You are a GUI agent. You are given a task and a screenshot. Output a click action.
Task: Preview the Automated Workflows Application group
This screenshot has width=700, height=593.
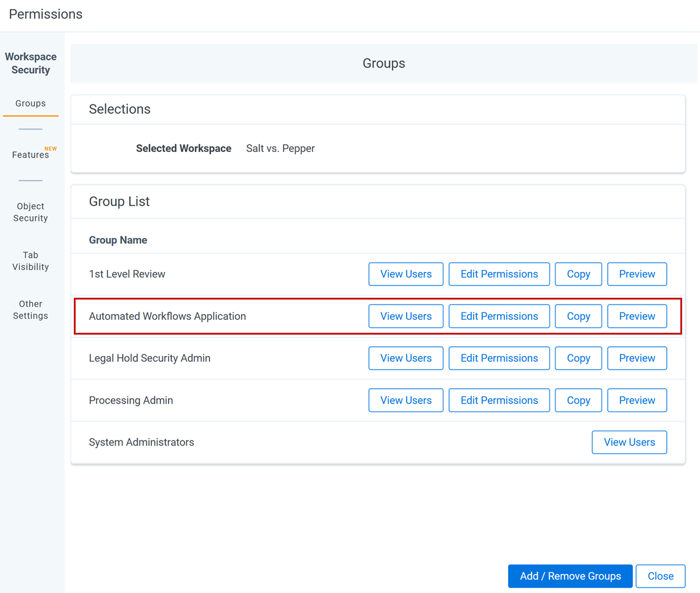(637, 316)
